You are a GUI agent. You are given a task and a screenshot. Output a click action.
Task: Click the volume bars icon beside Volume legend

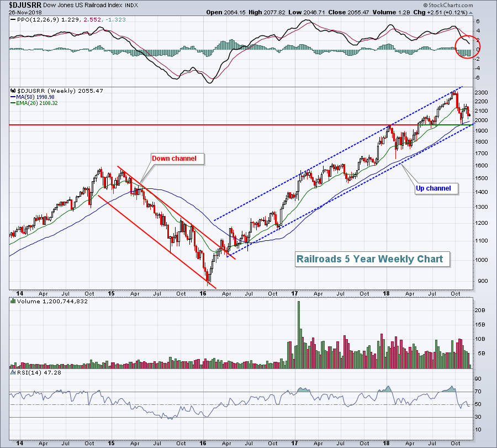[x=13, y=301]
